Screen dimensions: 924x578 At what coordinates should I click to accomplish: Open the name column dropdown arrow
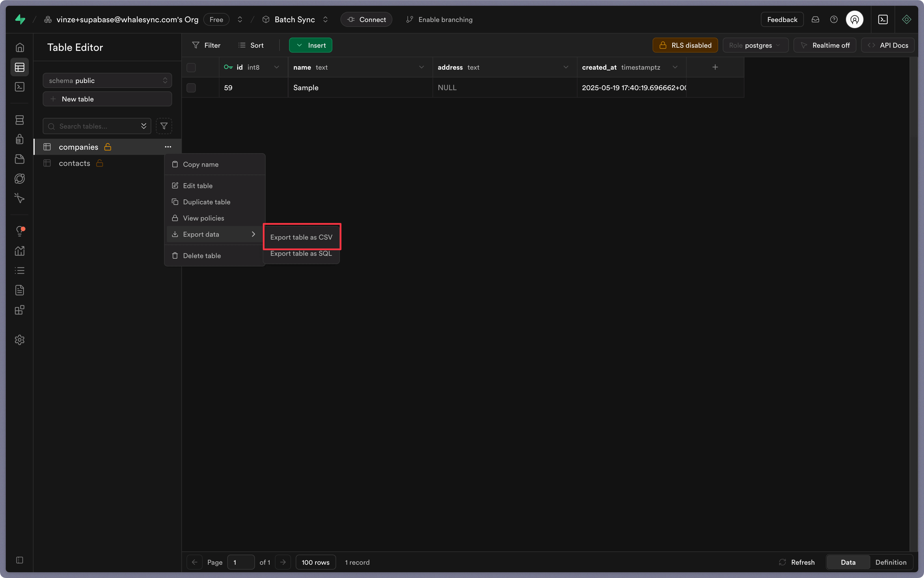[x=422, y=67]
